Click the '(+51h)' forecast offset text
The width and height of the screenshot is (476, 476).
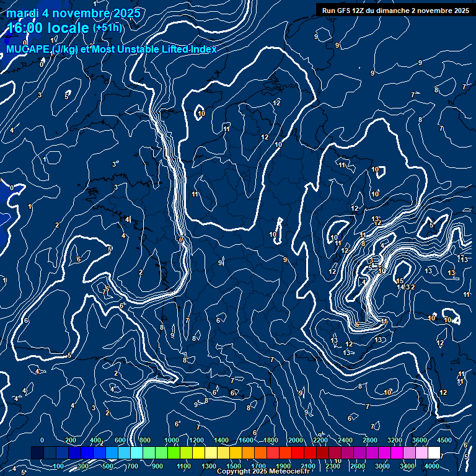(x=107, y=28)
